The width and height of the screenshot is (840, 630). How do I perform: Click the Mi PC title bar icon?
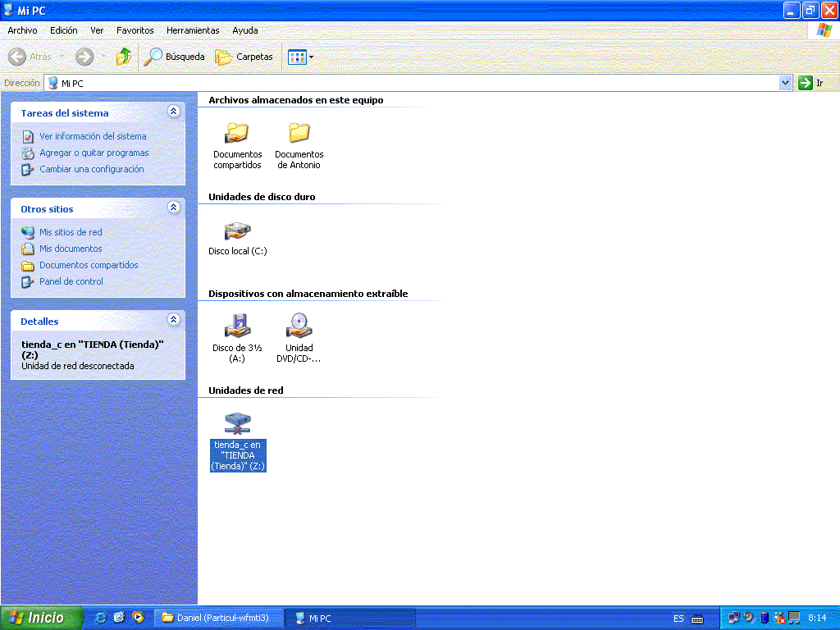(x=8, y=10)
